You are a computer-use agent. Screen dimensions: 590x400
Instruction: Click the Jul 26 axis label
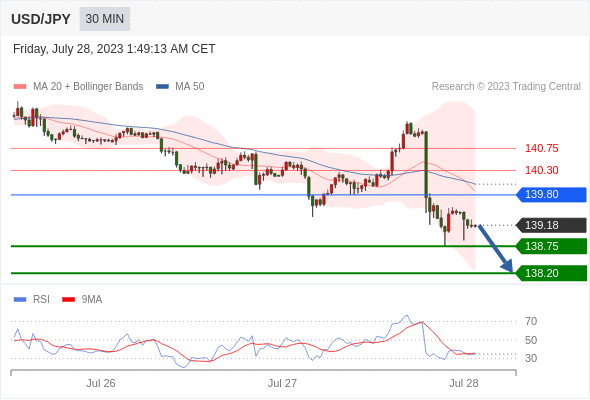(x=101, y=383)
